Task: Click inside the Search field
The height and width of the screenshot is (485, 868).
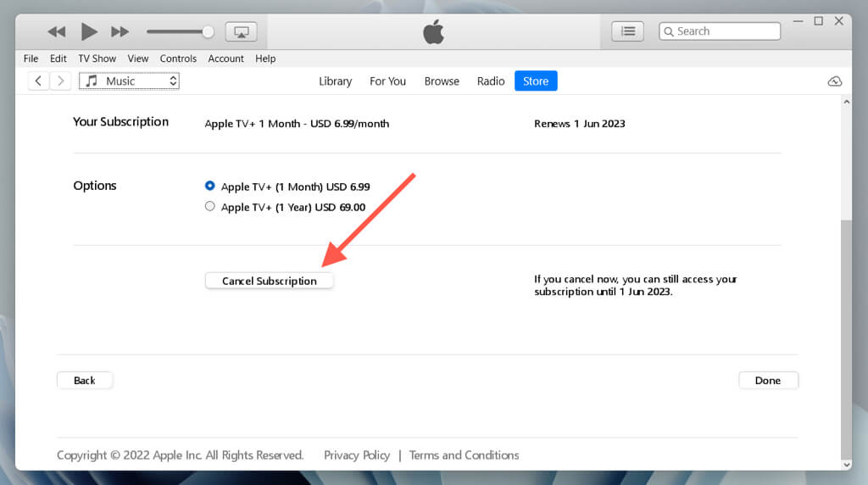Action: click(725, 31)
